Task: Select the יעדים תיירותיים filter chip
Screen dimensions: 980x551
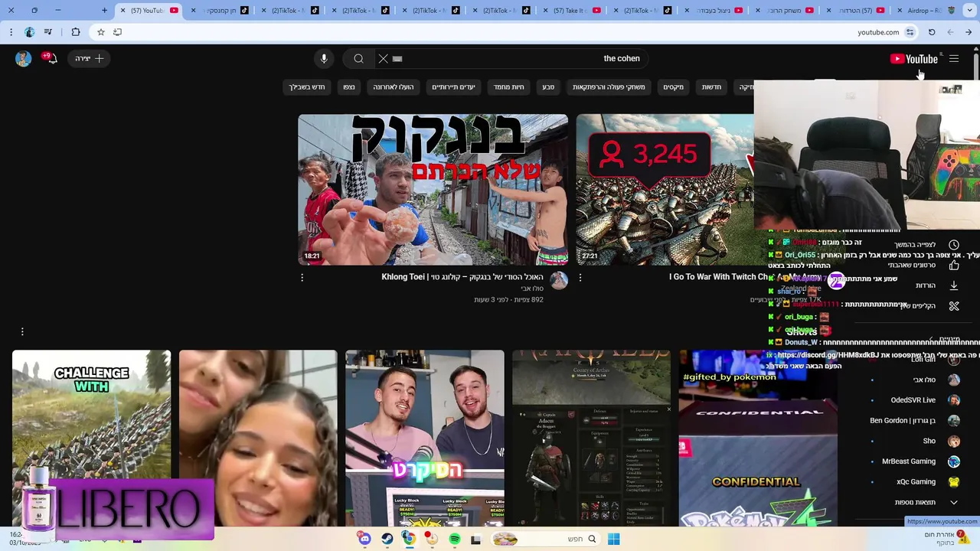Action: [453, 87]
